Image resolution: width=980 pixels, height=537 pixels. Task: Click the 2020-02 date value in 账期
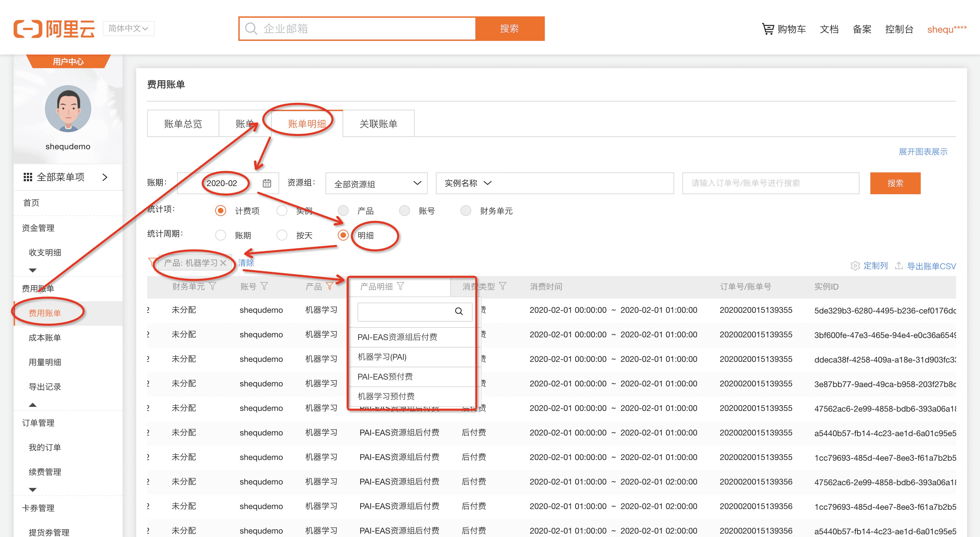coord(221,183)
